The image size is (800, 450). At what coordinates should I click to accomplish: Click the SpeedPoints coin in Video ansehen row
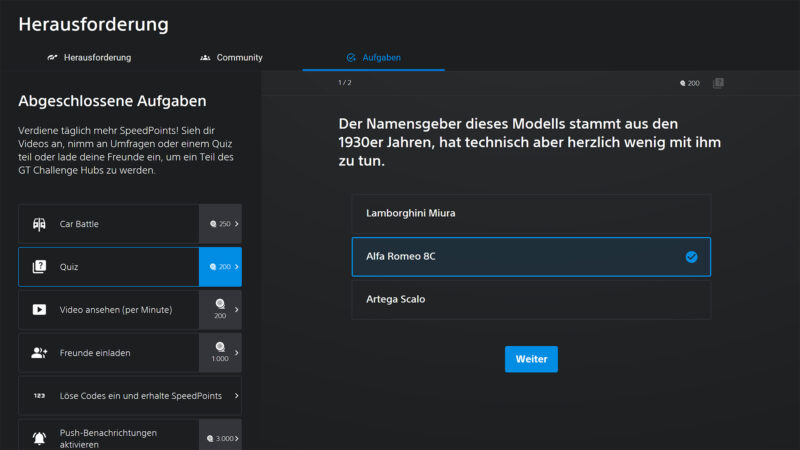220,304
